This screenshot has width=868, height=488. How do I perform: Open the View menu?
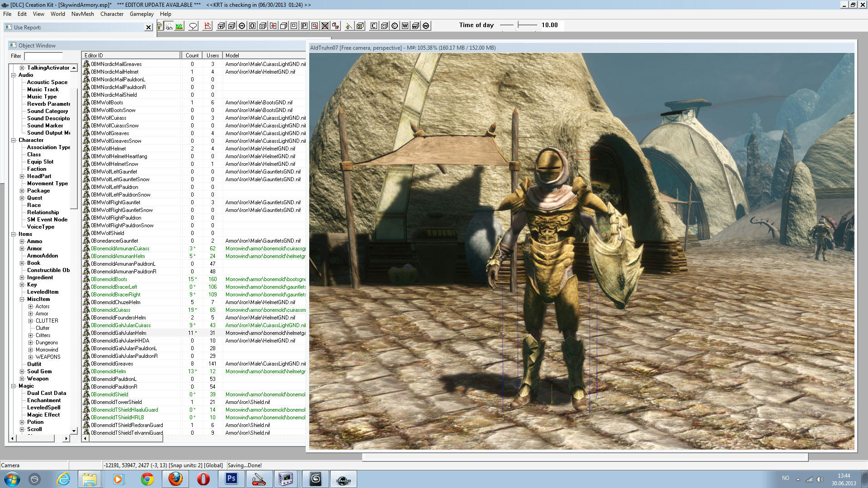38,14
